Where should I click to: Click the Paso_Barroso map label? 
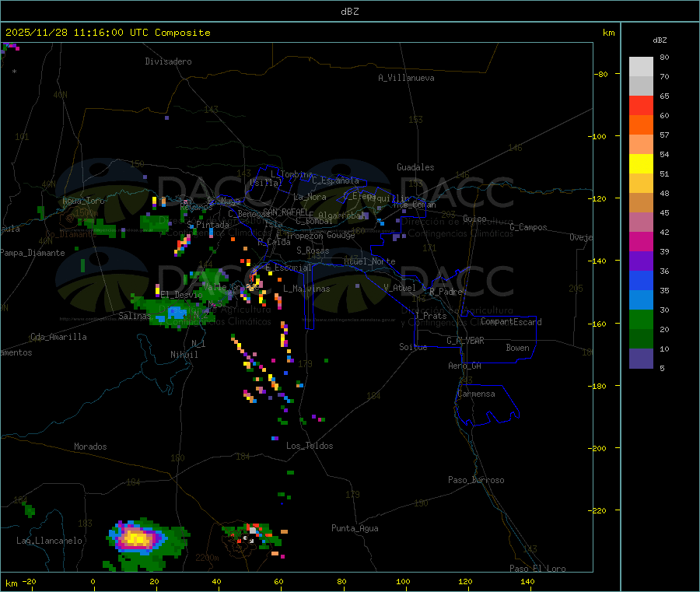click(x=476, y=480)
